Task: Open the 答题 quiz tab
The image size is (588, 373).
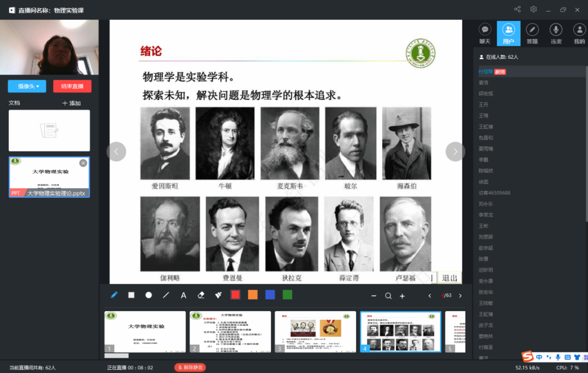Action: pos(532,33)
